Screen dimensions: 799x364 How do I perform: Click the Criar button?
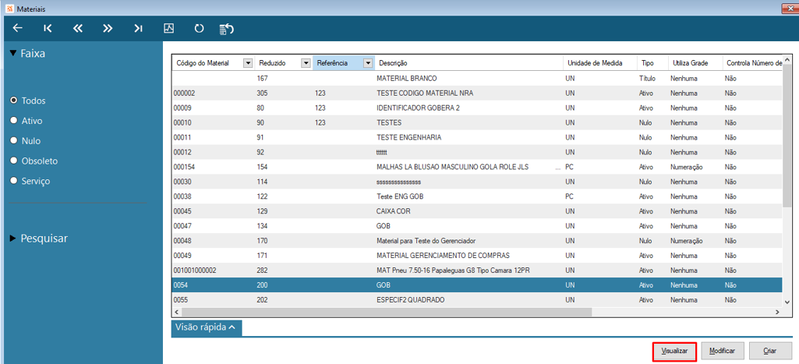(x=769, y=351)
